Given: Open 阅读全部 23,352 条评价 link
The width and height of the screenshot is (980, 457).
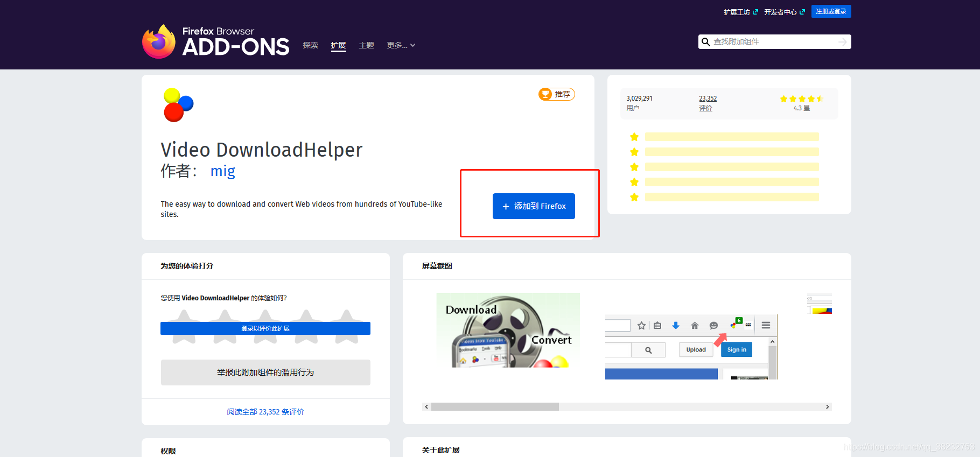Looking at the screenshot, I should (265, 412).
